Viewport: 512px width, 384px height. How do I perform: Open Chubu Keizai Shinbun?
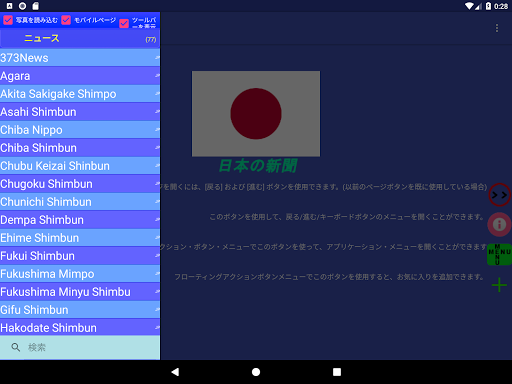tap(80, 166)
